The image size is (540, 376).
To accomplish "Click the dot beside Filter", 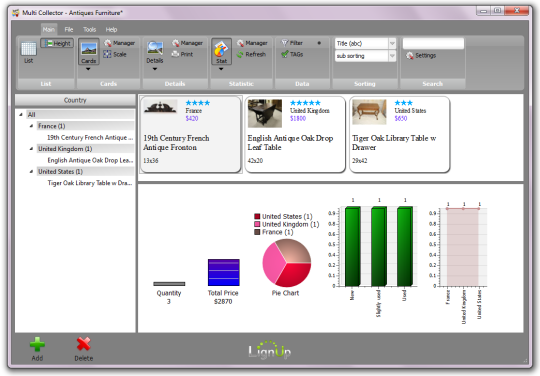I will pos(319,43).
